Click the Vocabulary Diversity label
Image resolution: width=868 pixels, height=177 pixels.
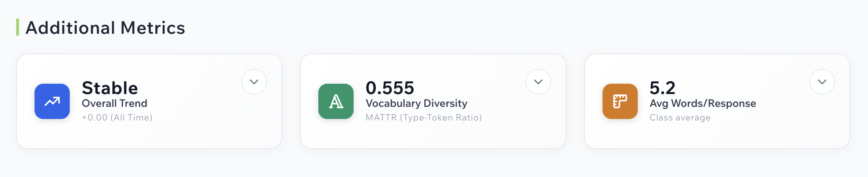(x=416, y=104)
